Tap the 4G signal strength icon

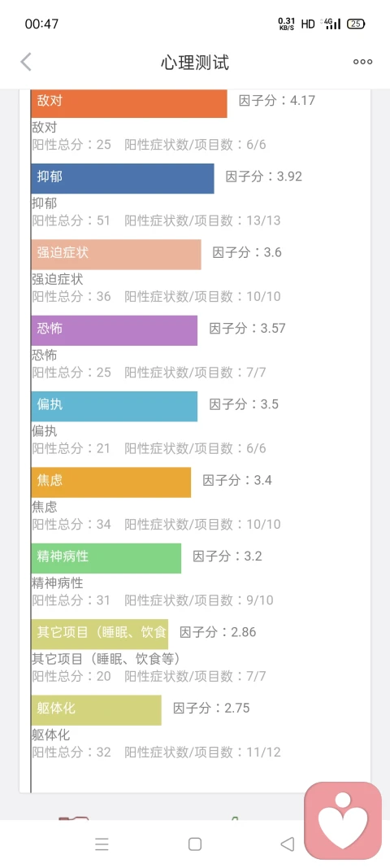coord(332,24)
